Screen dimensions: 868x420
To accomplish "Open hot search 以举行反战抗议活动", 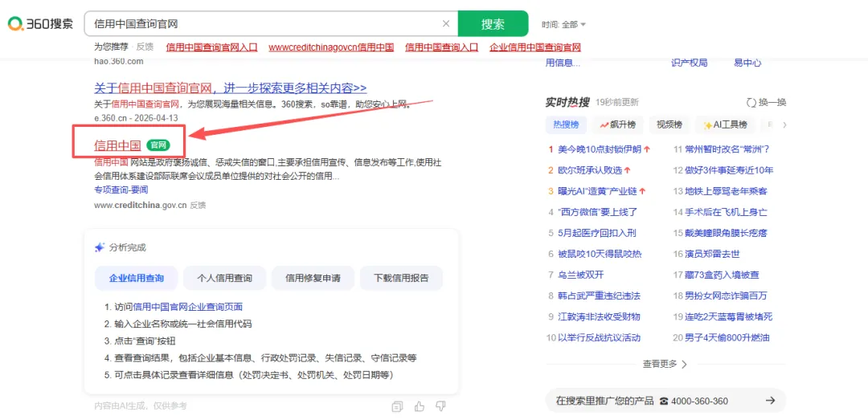I will (599, 338).
